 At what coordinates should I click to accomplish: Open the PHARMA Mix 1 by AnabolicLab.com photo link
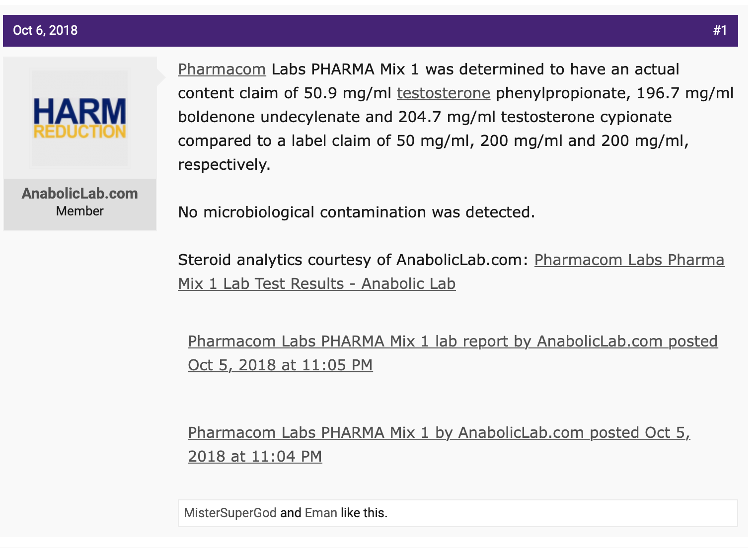pos(439,444)
